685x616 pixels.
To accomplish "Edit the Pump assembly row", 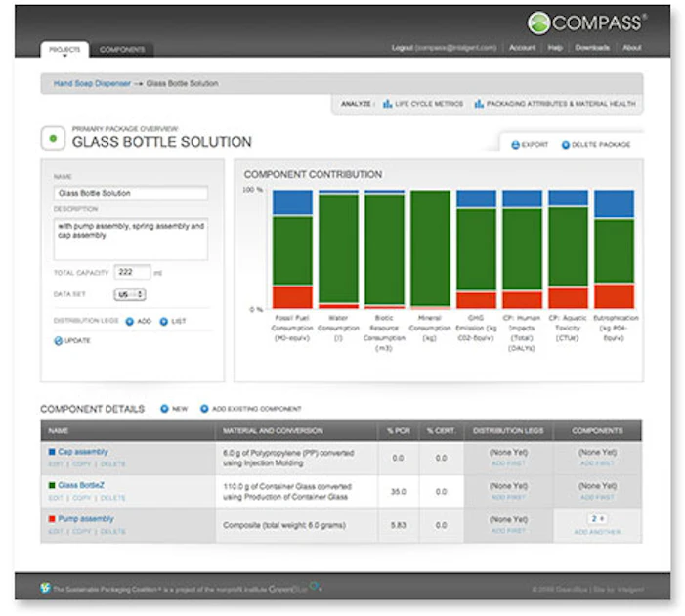I will [x=56, y=532].
